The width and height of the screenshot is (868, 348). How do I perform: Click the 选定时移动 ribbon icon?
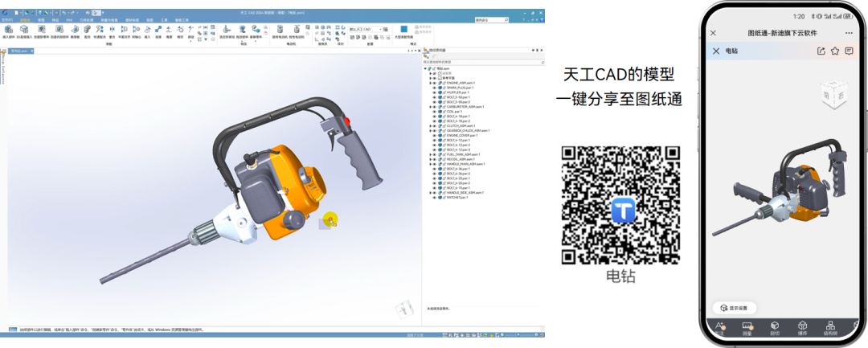coord(226,31)
